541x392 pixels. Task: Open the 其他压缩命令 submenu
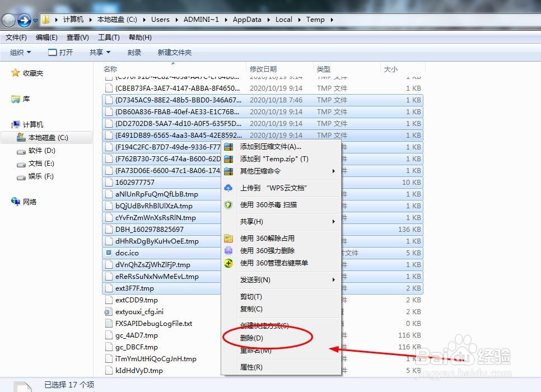(x=281, y=171)
